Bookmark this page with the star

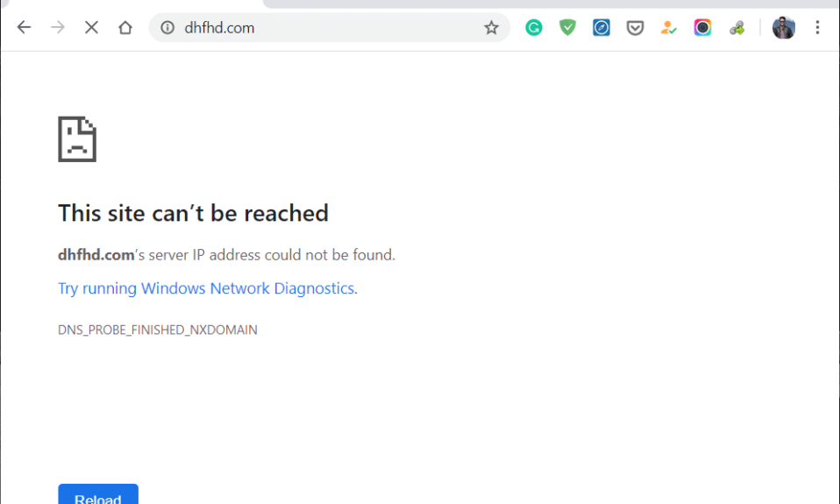(491, 27)
